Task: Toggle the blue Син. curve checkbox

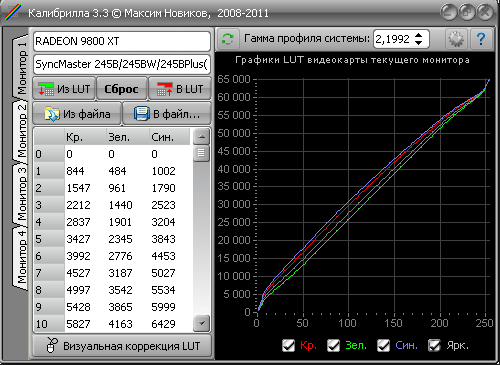Action: click(383, 346)
